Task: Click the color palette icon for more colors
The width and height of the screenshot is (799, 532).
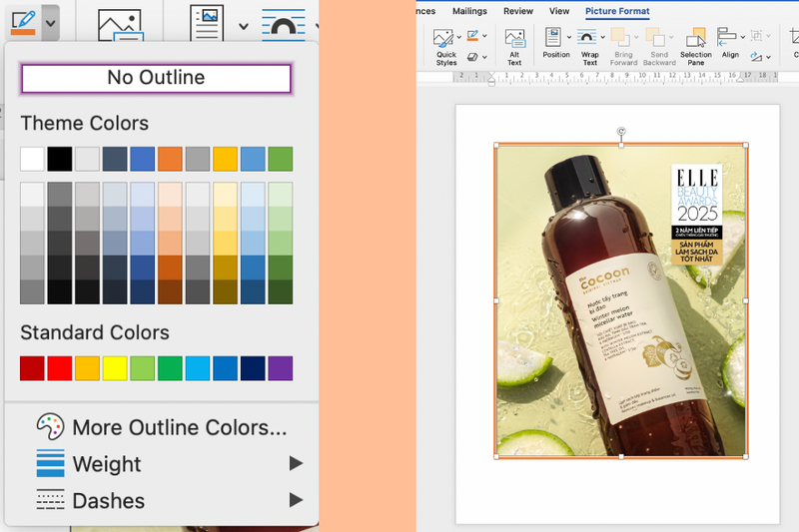Action: coord(50,427)
